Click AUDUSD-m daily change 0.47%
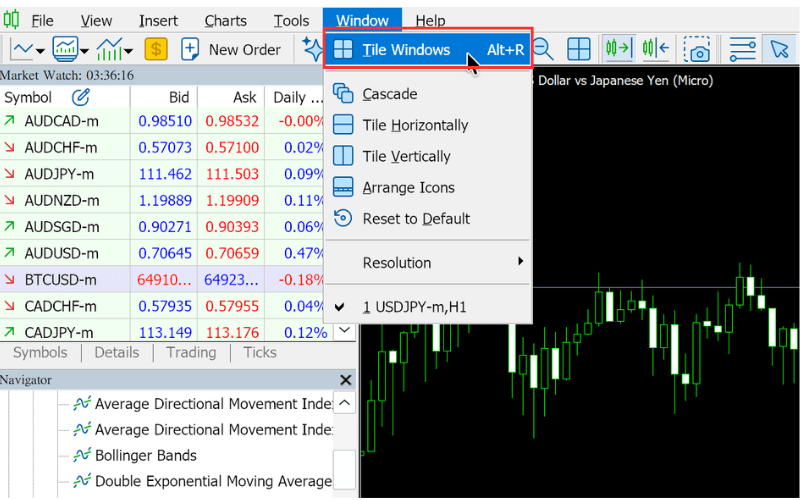Viewport: 800px width, 500px height. [x=305, y=253]
